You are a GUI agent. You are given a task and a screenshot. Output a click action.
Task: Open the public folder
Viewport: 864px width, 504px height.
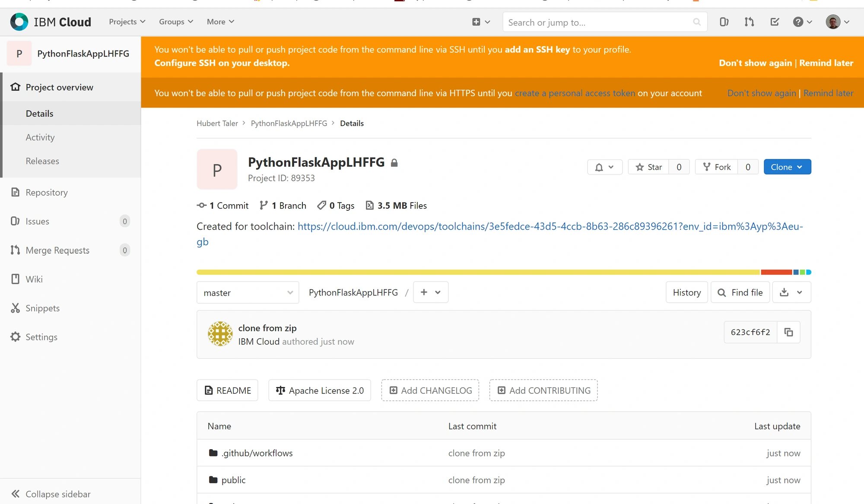pyautogui.click(x=234, y=480)
